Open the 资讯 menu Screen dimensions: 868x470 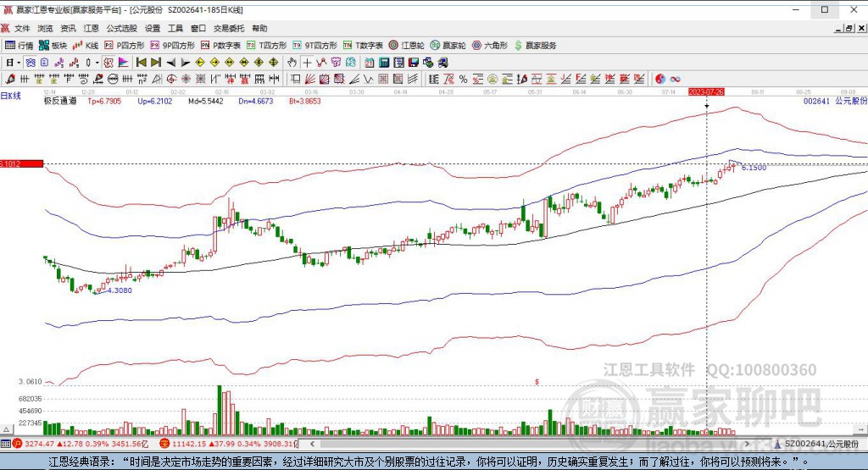coord(68,28)
